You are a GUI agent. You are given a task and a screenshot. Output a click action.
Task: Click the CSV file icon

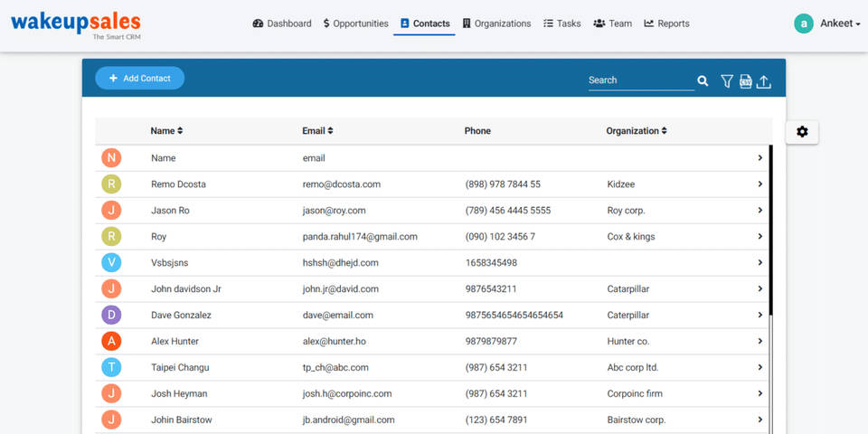point(745,81)
